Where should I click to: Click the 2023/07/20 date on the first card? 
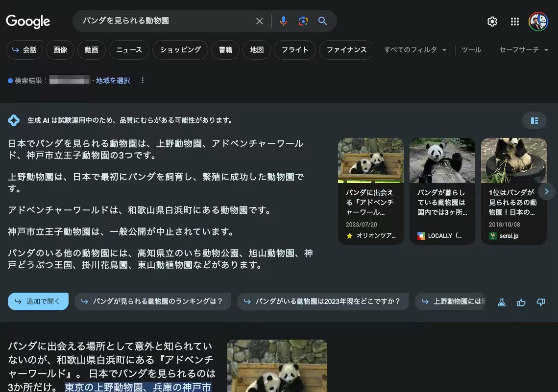pyautogui.click(x=361, y=225)
